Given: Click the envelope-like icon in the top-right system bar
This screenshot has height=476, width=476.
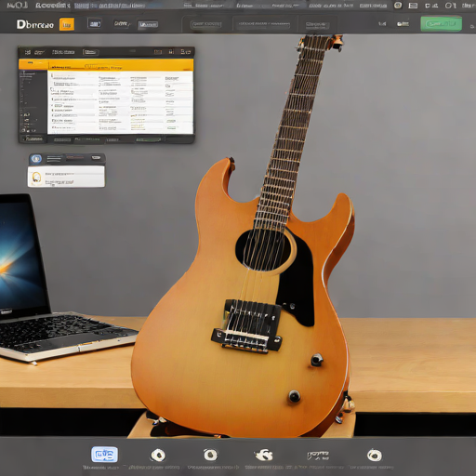Looking at the screenshot, I should tap(413, 6).
